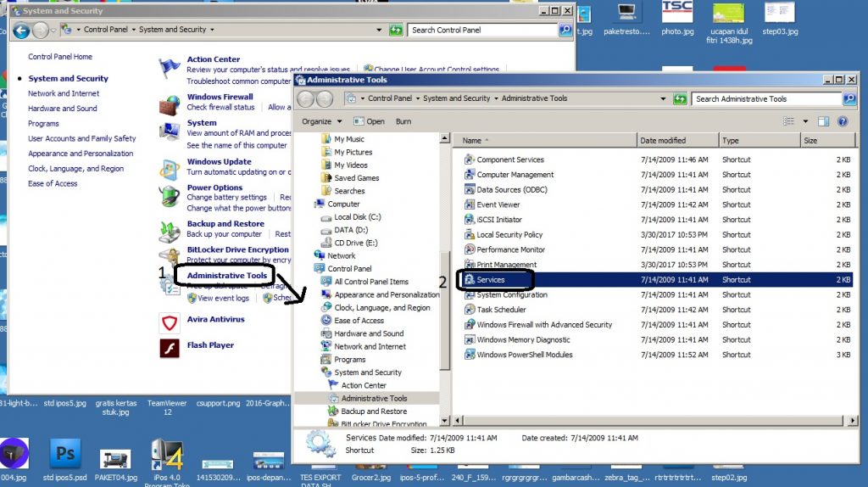Select Saved Games folder in tree
The width and height of the screenshot is (868, 487).
(x=357, y=178)
